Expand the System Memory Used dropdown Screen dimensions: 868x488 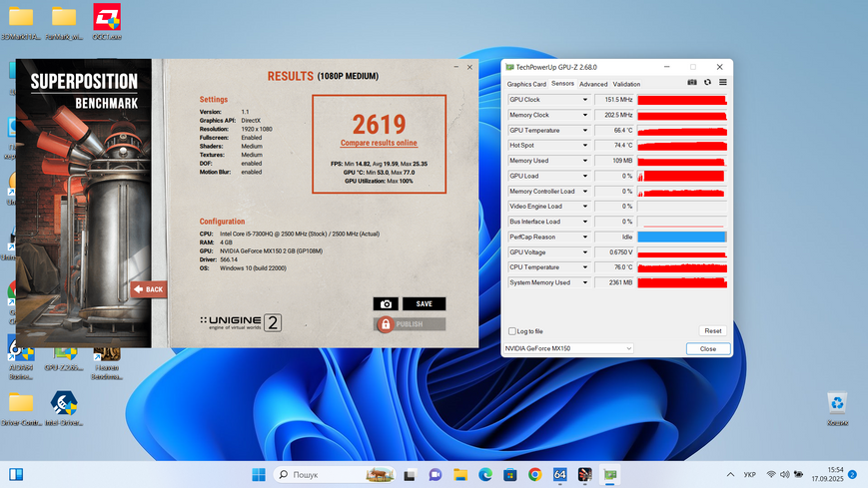click(585, 282)
